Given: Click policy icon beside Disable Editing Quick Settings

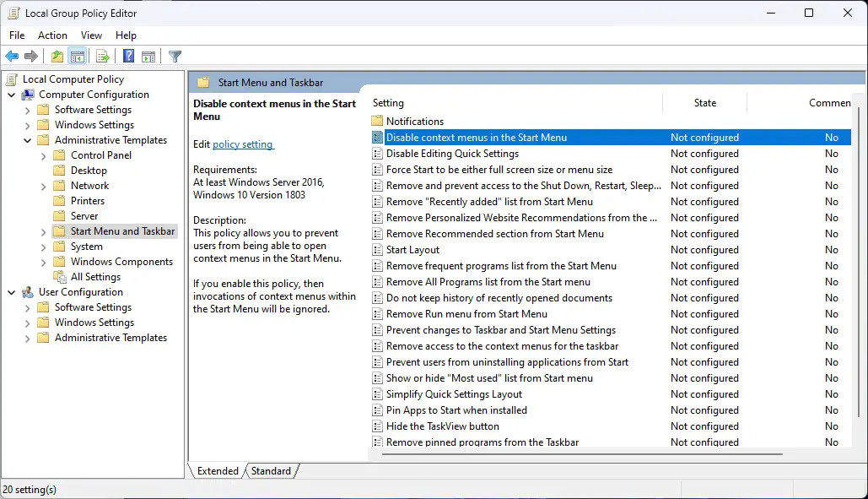Looking at the screenshot, I should pyautogui.click(x=378, y=154).
